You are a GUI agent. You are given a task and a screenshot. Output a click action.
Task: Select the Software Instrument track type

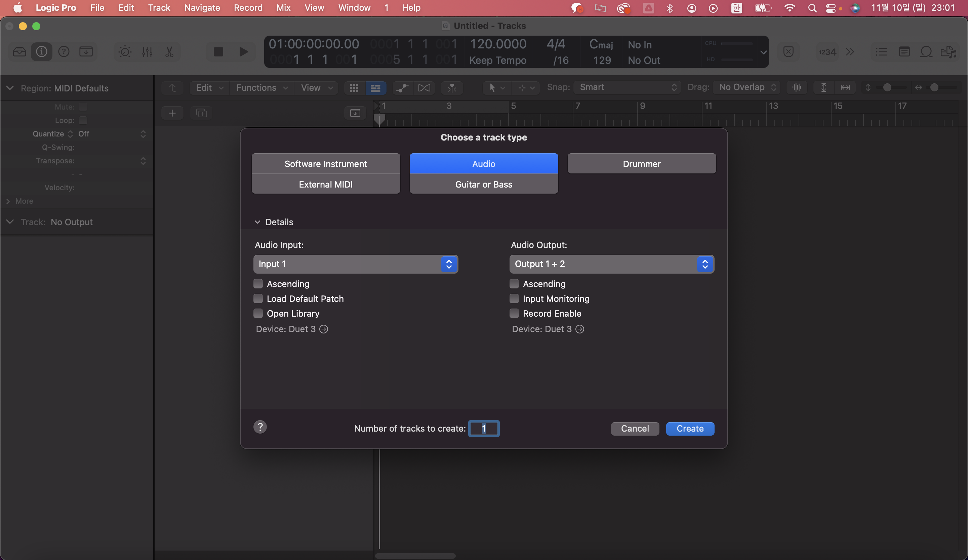(326, 164)
